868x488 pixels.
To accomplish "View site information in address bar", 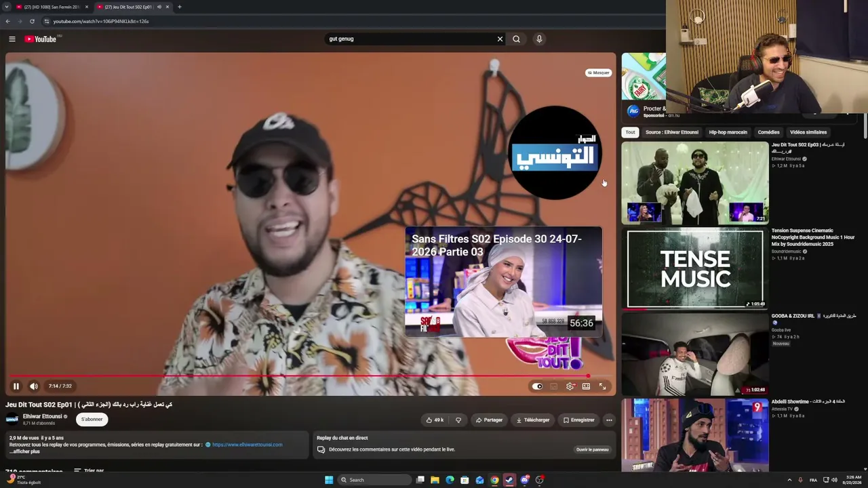I will 46,21.
